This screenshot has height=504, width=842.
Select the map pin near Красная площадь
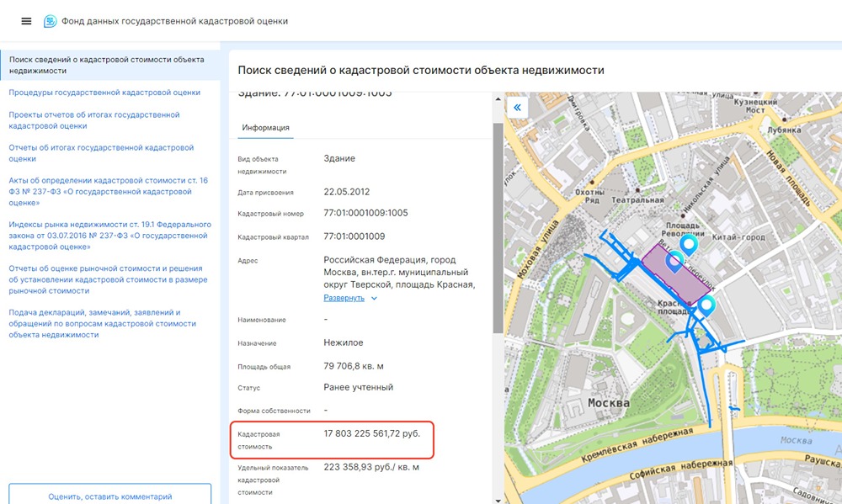coord(706,306)
